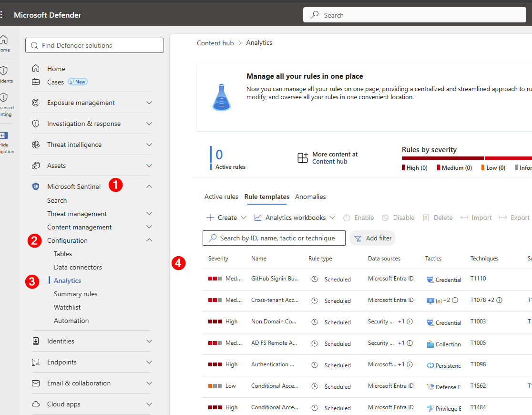Viewport: 532px width, 415px height.
Task: Open the Anomalies tab
Action: click(310, 197)
